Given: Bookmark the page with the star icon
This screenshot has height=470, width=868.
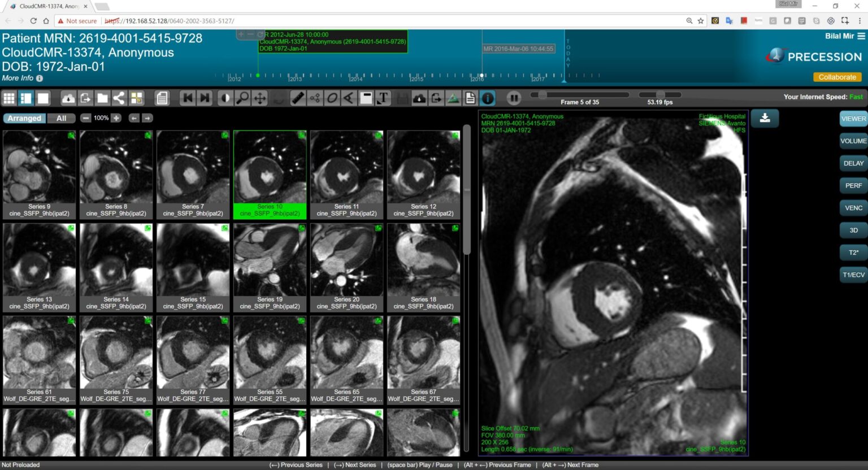Looking at the screenshot, I should click(x=701, y=21).
